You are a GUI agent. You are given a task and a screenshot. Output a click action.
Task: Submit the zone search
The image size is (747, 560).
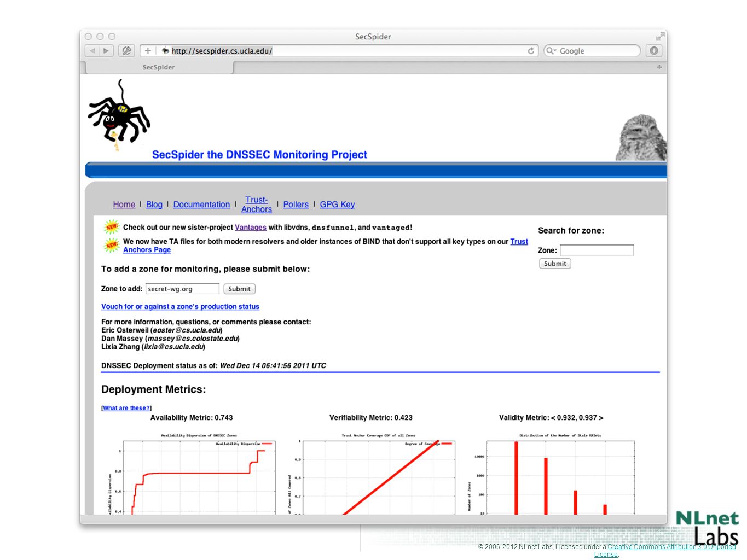555,264
